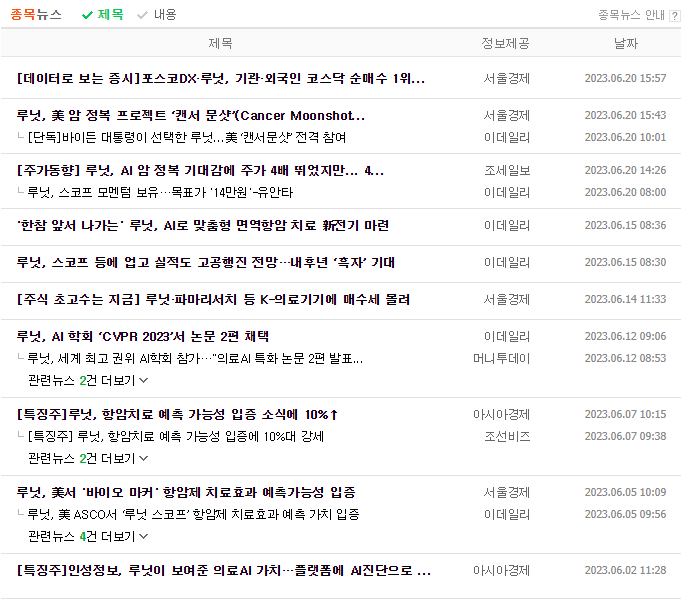This screenshot has height=605, width=693.
Task: Click 조세일보 source in 주가동향 row
Action: pos(507,171)
